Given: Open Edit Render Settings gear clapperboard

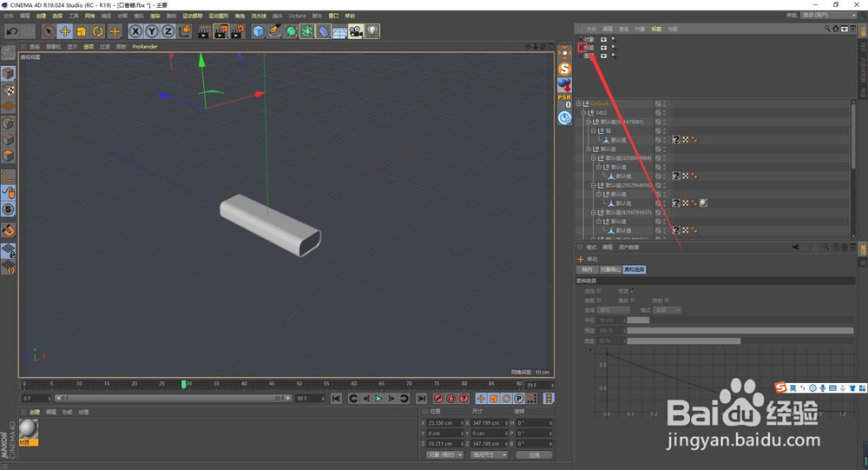Looking at the screenshot, I should click(238, 31).
